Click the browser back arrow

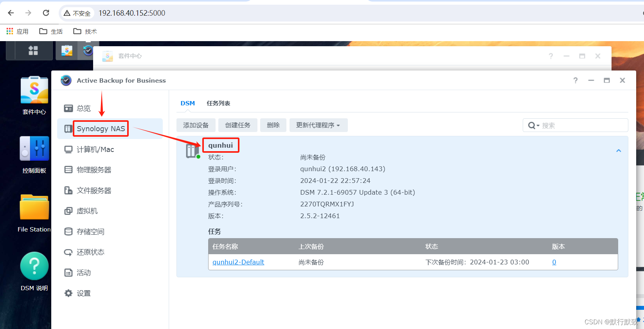coord(11,13)
